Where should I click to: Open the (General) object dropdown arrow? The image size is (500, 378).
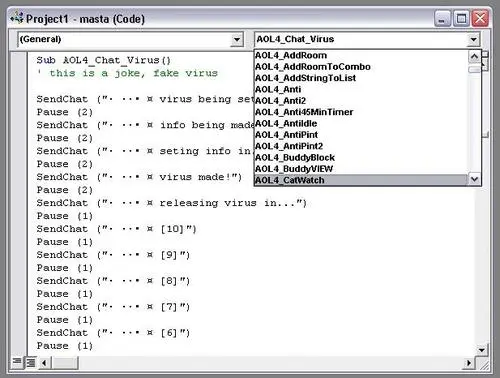coord(237,40)
